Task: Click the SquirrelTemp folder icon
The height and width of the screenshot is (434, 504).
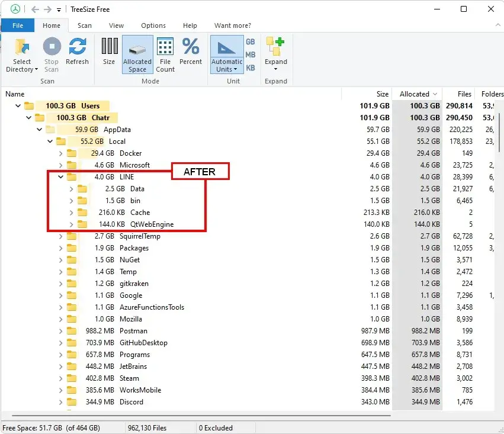Action: tap(72, 236)
